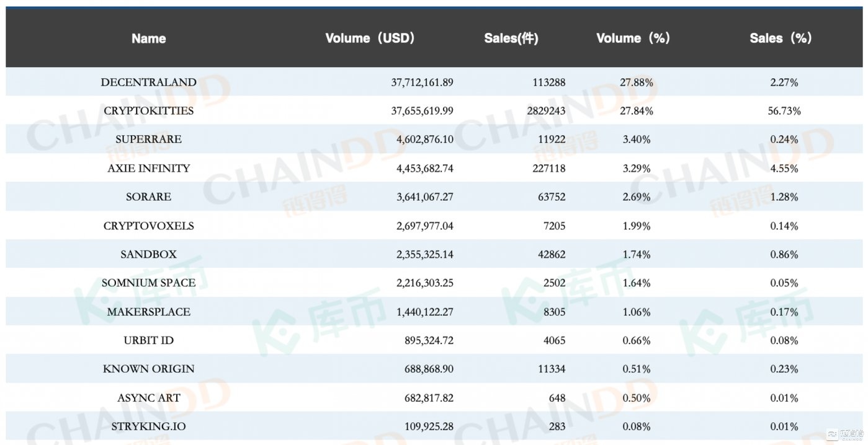Pick Sandbox's sales count 42862
868x445 pixels.
pos(552,255)
